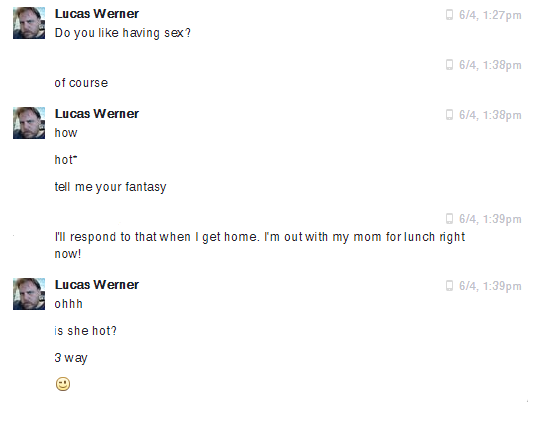Open the first Lucas Werner name link
This screenshot has width=537, height=427.
(97, 14)
